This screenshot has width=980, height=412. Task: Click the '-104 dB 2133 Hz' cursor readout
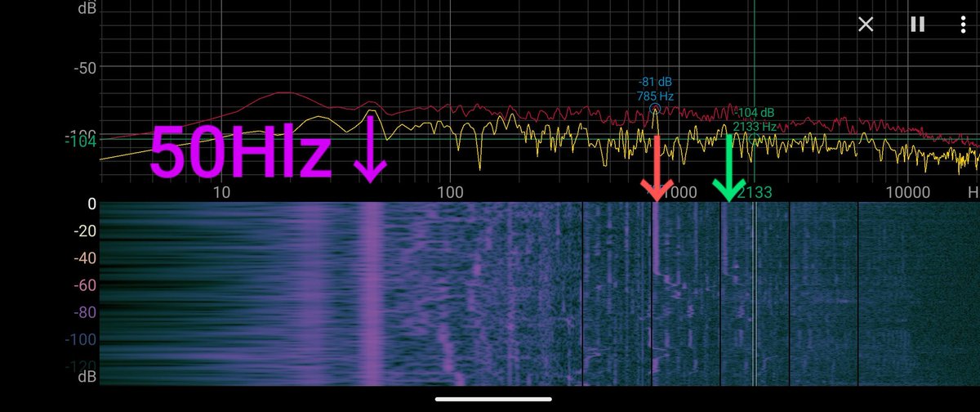[x=755, y=119]
